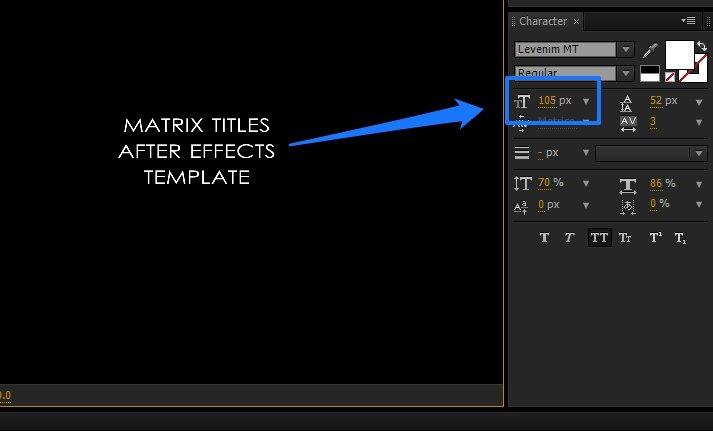Click the tracking value 3

click(x=653, y=121)
